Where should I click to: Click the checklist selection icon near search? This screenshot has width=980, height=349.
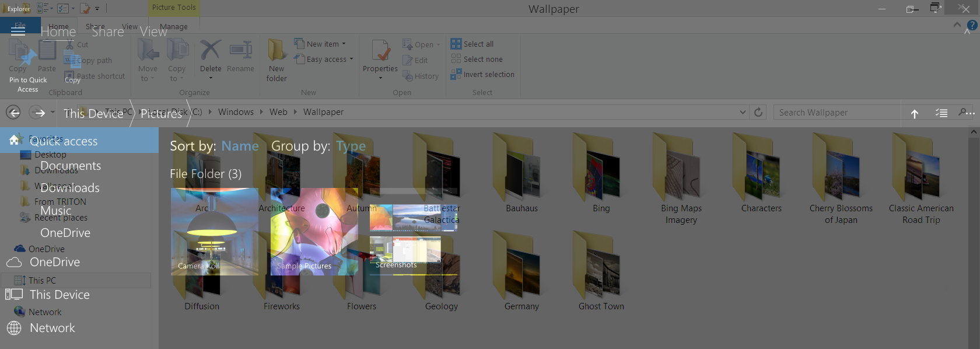[942, 113]
